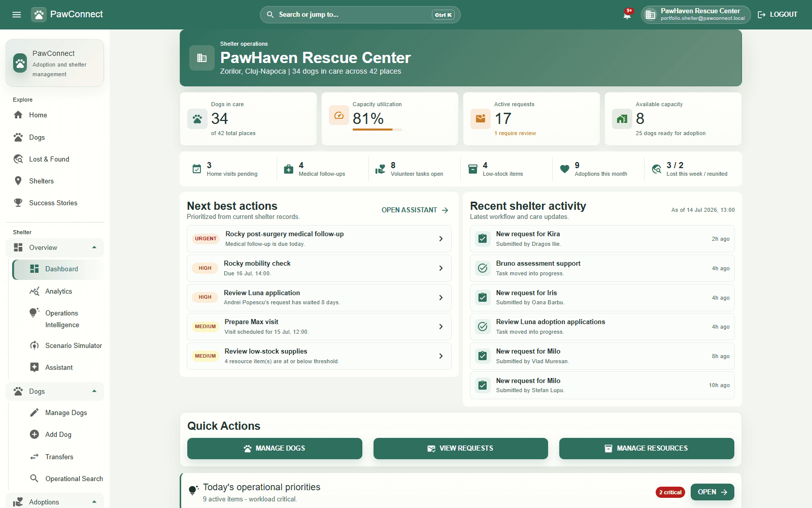This screenshot has height=508, width=812.
Task: Click the PawConnect paw logo in header
Action: pyautogui.click(x=39, y=15)
